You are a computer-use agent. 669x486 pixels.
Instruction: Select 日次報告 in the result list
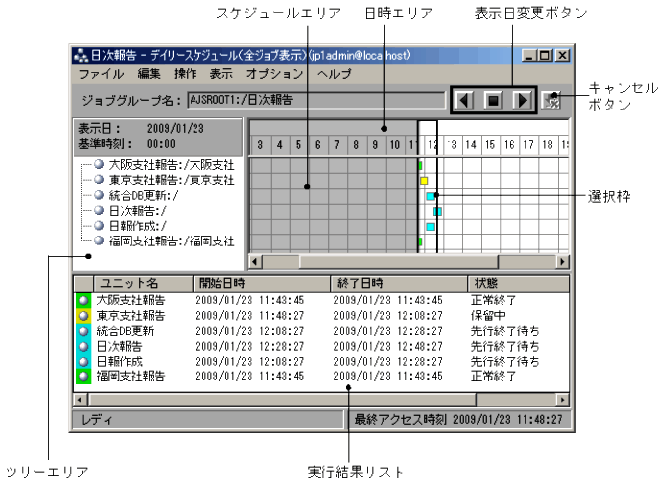coord(119,346)
